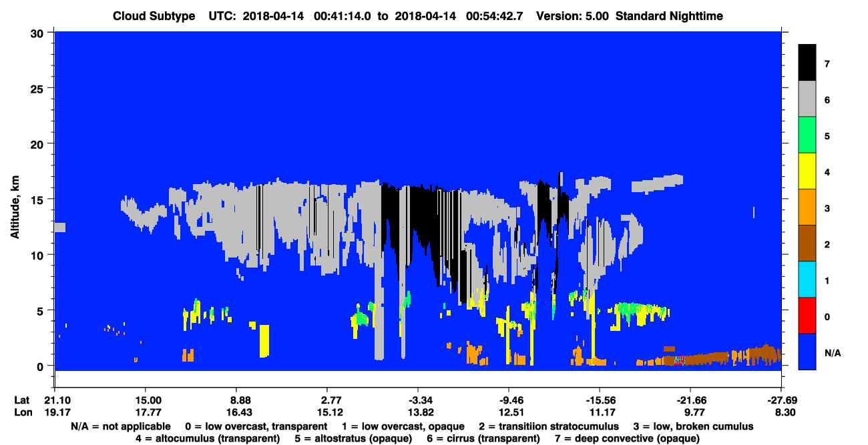The height and width of the screenshot is (445, 868).
Task: Click the latitude value '-3.34'
Action: 418,400
